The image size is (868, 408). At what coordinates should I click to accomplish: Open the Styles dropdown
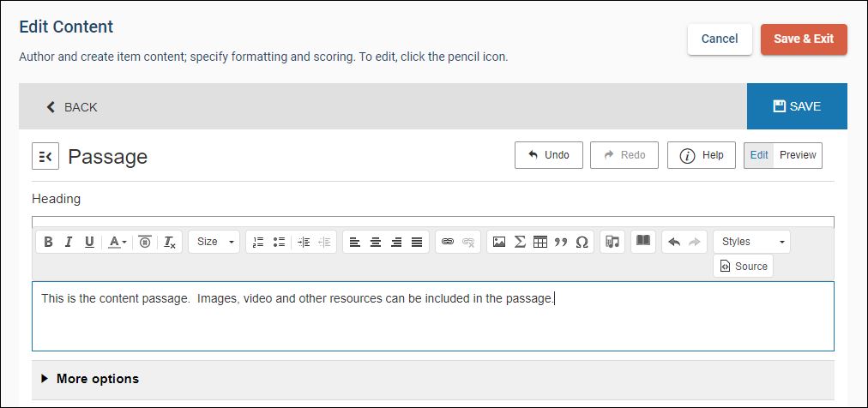[x=751, y=242]
